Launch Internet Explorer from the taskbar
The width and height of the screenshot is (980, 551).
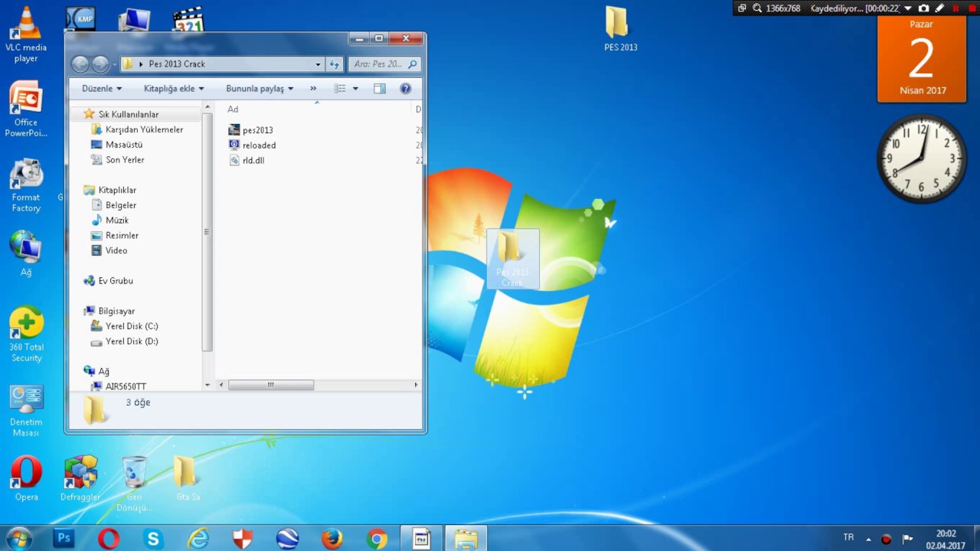click(198, 539)
